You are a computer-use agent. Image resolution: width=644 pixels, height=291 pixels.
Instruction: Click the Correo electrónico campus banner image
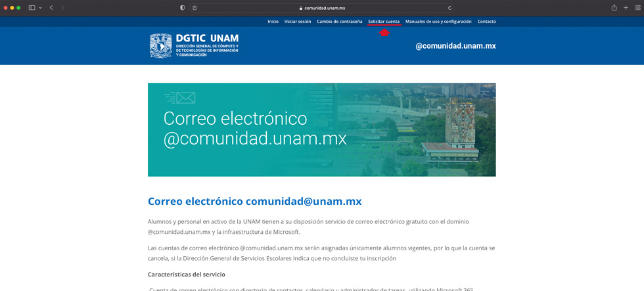pos(321,129)
